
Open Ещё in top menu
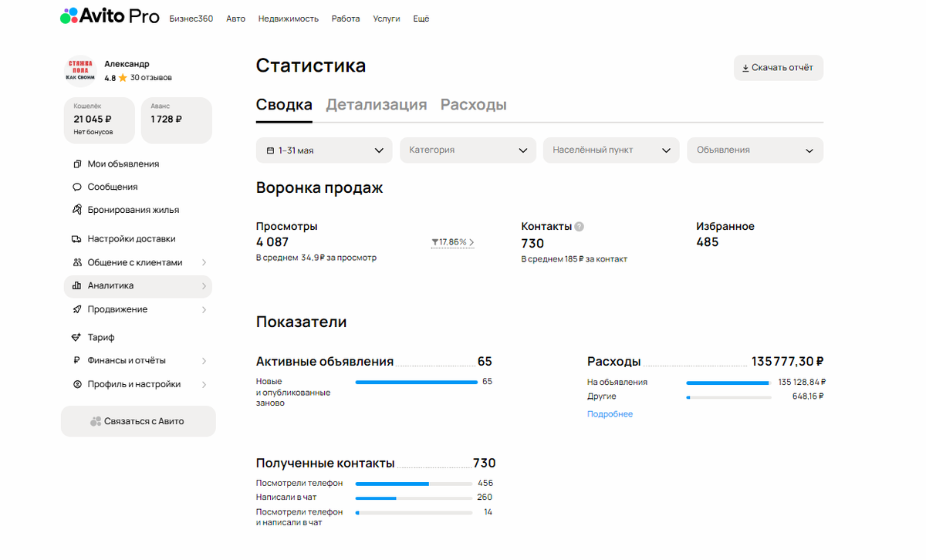[x=421, y=19]
